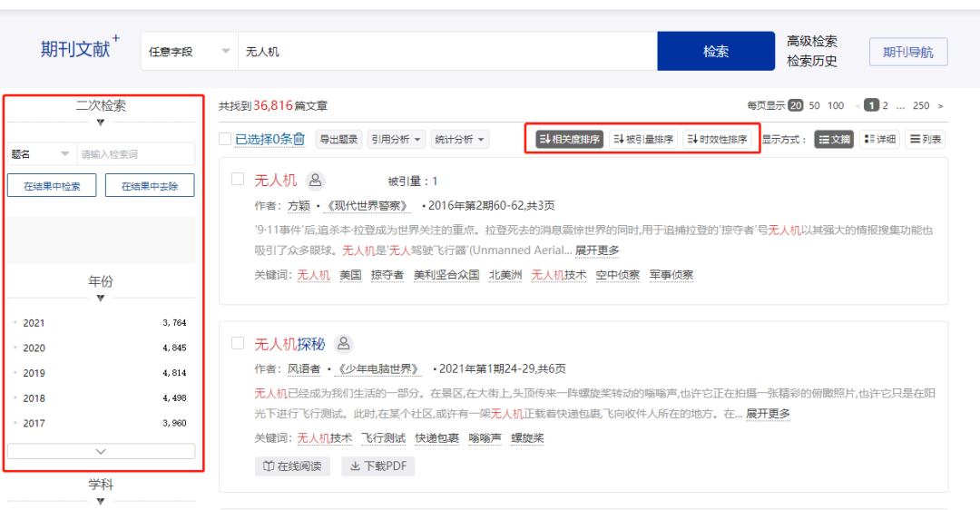Viewport: 980px width, 510px height.
Task: Click 下载PDF for 无人机探秘
Action: pos(378,466)
